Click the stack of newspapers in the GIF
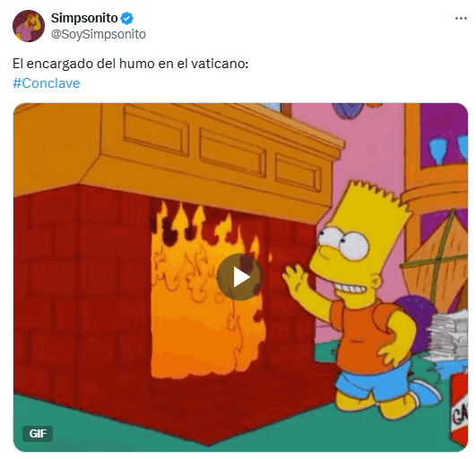Viewport: 476px width, 459px height. tap(449, 335)
